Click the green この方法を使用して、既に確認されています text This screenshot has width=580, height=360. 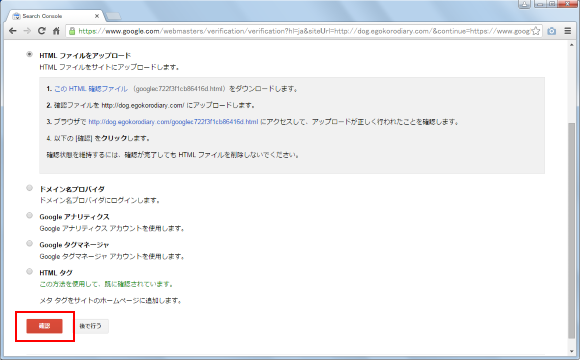coord(107,284)
